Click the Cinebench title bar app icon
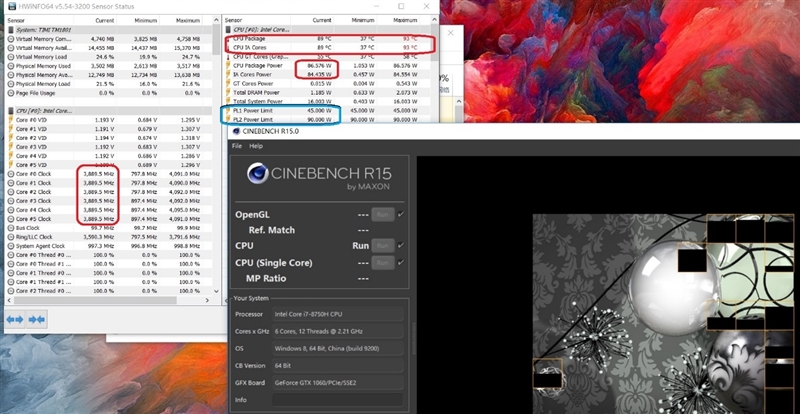This screenshot has height=414, width=800. tap(237, 131)
